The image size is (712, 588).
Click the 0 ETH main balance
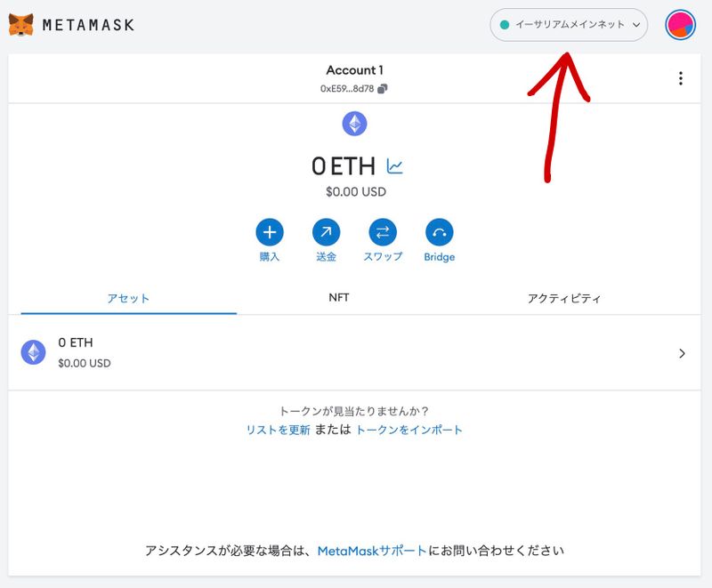coord(344,166)
